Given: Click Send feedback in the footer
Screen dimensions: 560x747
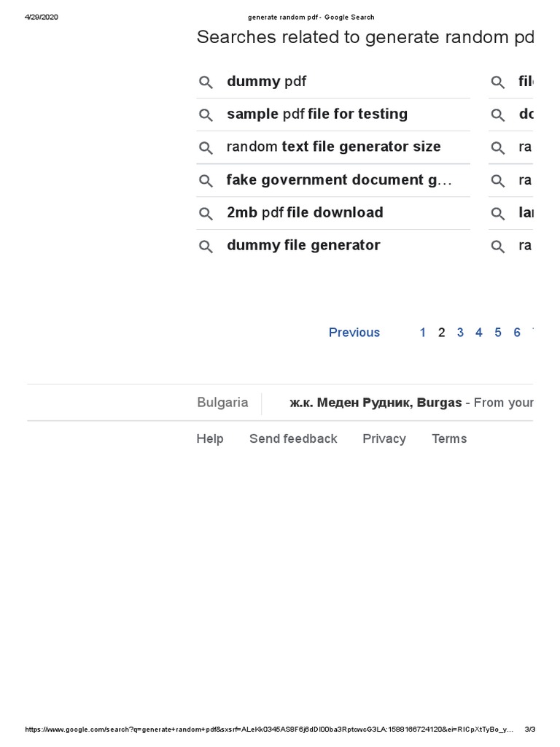Looking at the screenshot, I should 293,439.
